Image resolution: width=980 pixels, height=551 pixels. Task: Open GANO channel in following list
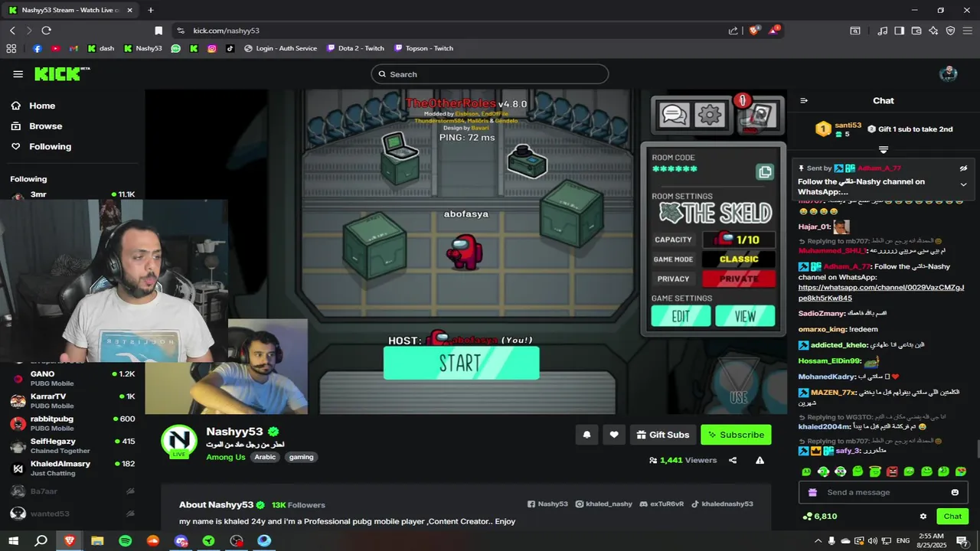(73, 378)
